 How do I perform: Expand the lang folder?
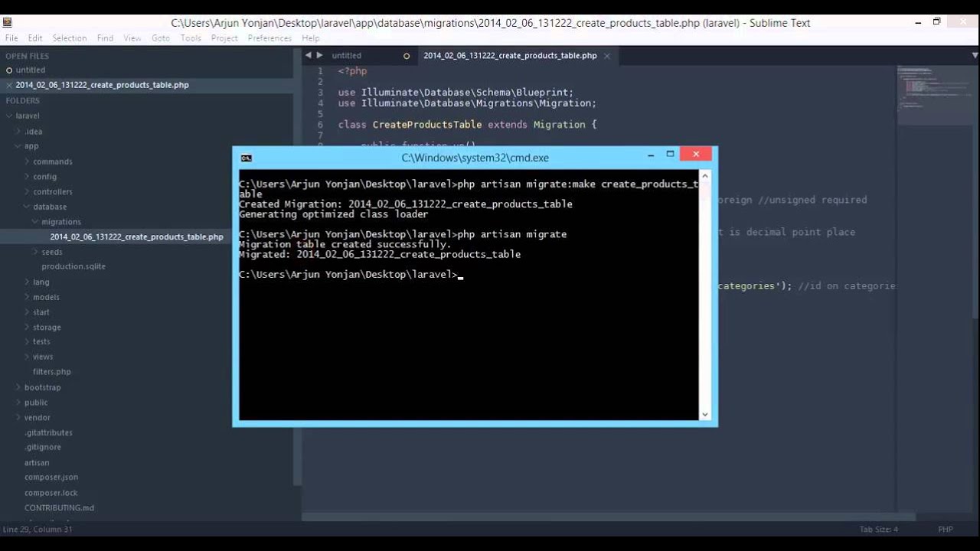click(x=27, y=282)
